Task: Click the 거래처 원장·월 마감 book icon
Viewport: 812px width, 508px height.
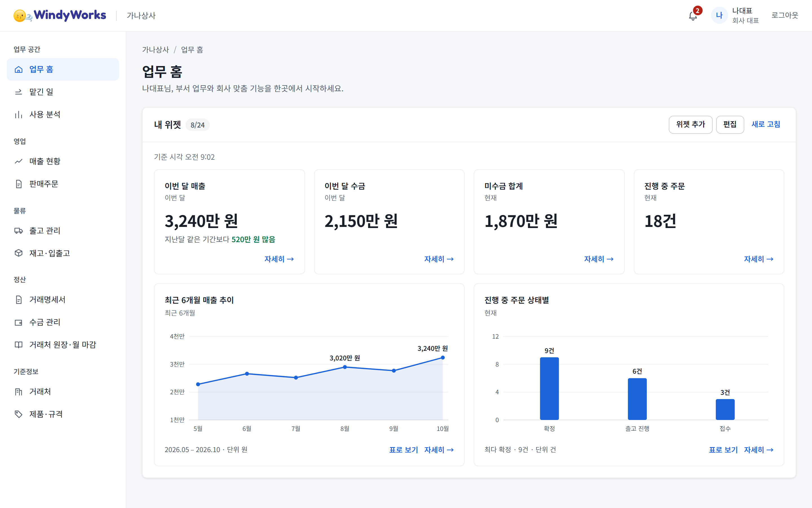Action: (x=18, y=345)
